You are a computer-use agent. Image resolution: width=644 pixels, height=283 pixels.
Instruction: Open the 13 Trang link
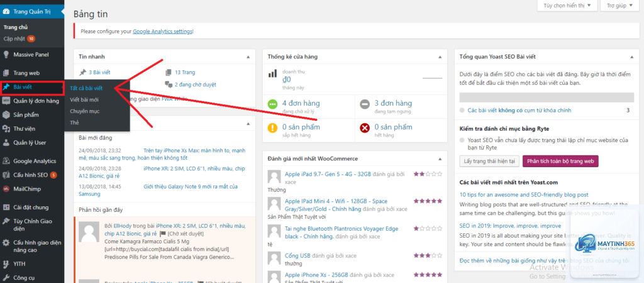click(x=185, y=72)
